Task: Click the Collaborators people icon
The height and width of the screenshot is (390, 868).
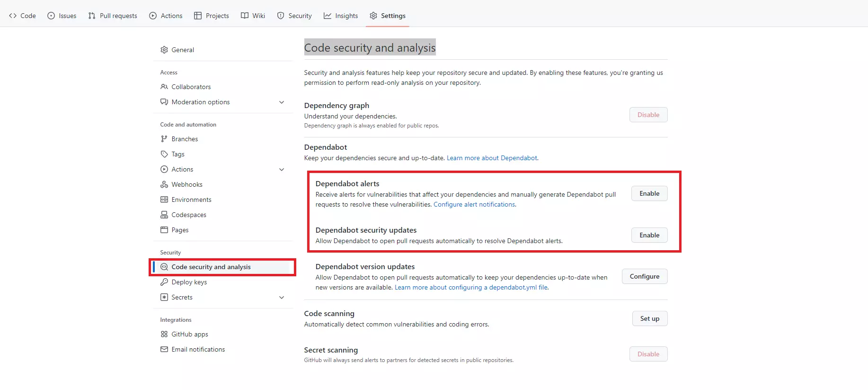Action: point(164,87)
